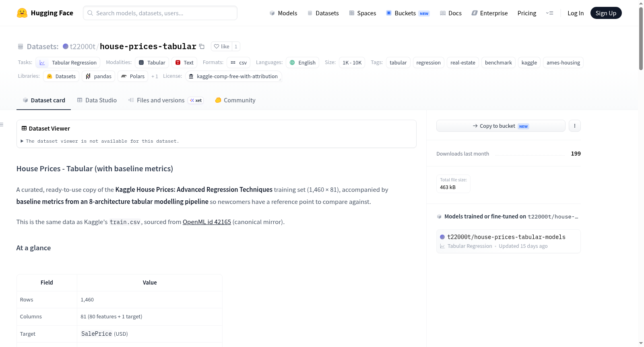Screen dimensions: 644x347
Task: Open the benchmark tag
Action: [x=498, y=62]
